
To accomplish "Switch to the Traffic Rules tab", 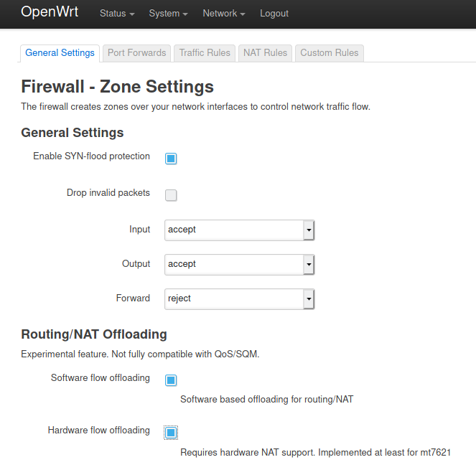I will pyautogui.click(x=205, y=53).
